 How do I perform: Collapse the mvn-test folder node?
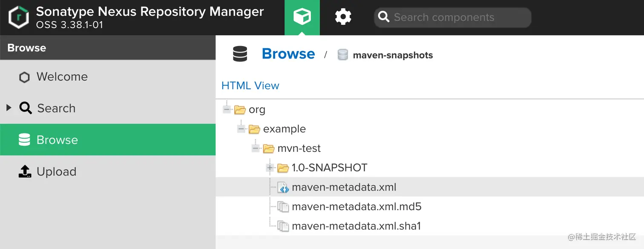(256, 148)
